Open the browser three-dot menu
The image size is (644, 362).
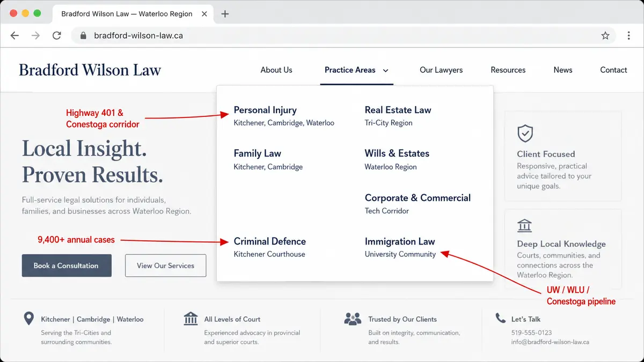coord(629,36)
